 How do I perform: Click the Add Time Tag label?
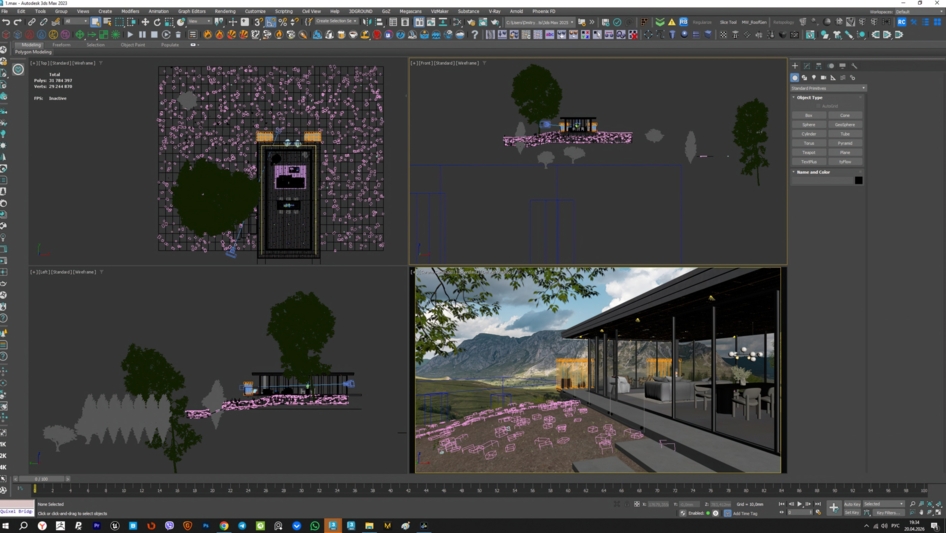[x=745, y=513]
